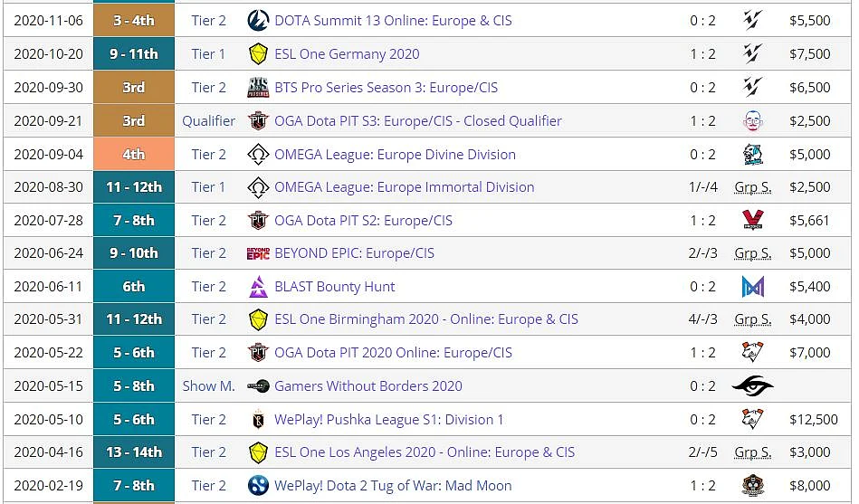This screenshot has height=504, width=859.
Task: Click Grp S. label in BEYOND EPIC row
Action: (x=753, y=253)
